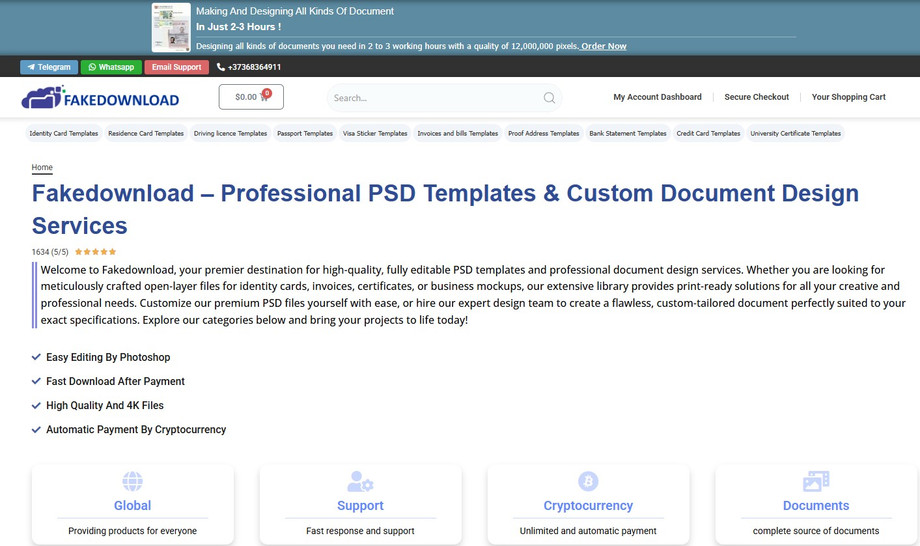Click the Order Now link in banner
The height and width of the screenshot is (546, 920).
[x=604, y=46]
